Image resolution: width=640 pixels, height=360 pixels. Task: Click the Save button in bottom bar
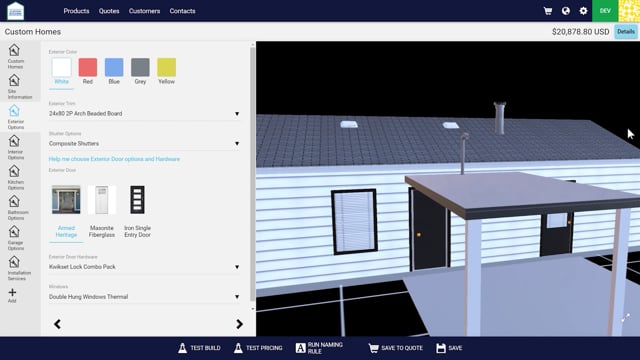[x=449, y=348]
